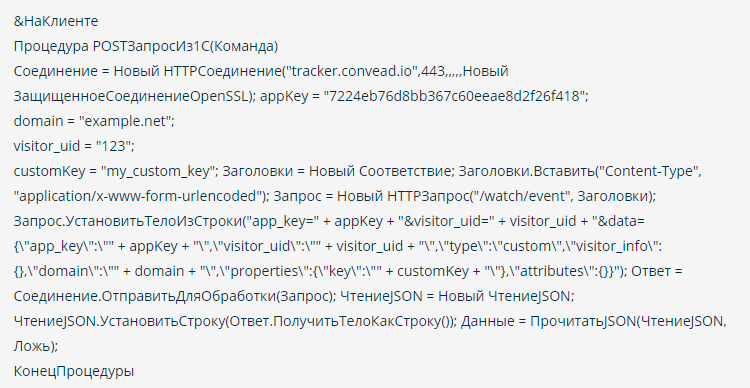Click the word Ложь
750x388 pixels.
coord(32,345)
